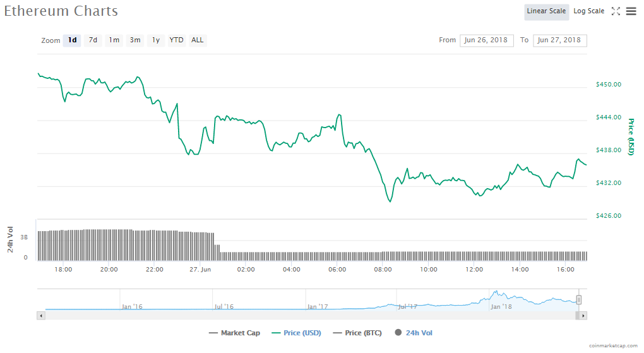Image resolution: width=644 pixels, height=353 pixels.
Task: Select the 1d zoom range
Action: pyautogui.click(x=73, y=40)
